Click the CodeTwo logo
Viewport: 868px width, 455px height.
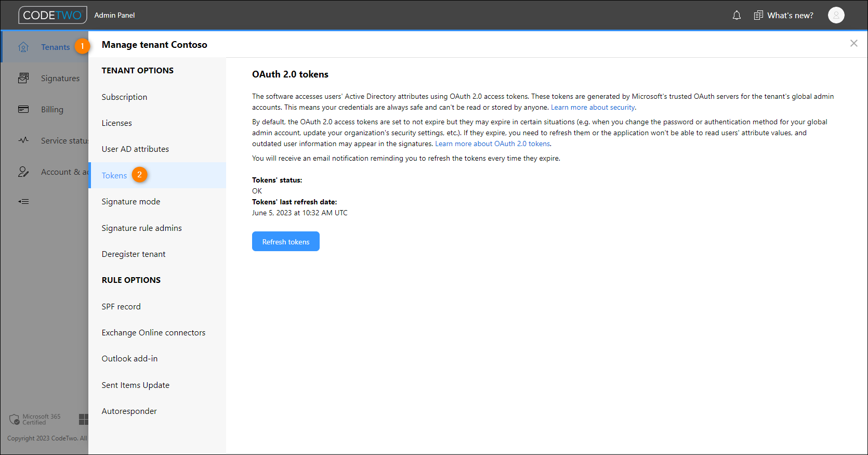click(x=52, y=15)
